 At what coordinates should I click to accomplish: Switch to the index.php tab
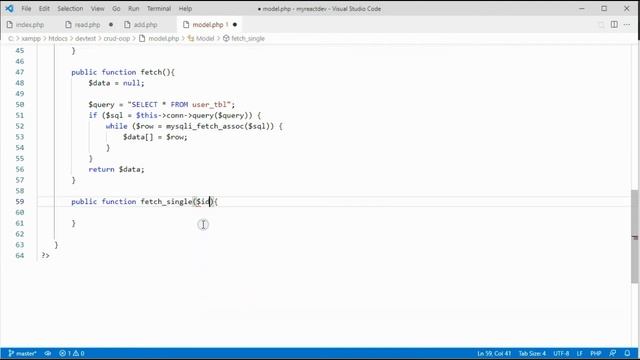point(30,25)
